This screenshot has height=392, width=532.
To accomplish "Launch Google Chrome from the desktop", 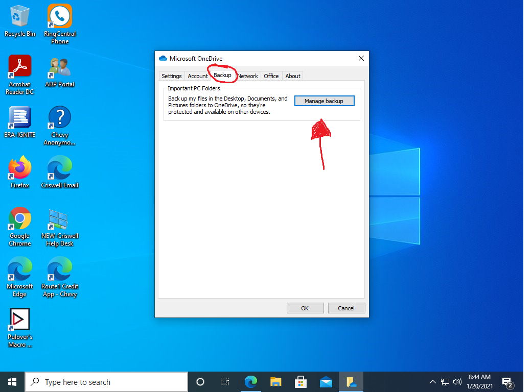I will (x=20, y=227).
